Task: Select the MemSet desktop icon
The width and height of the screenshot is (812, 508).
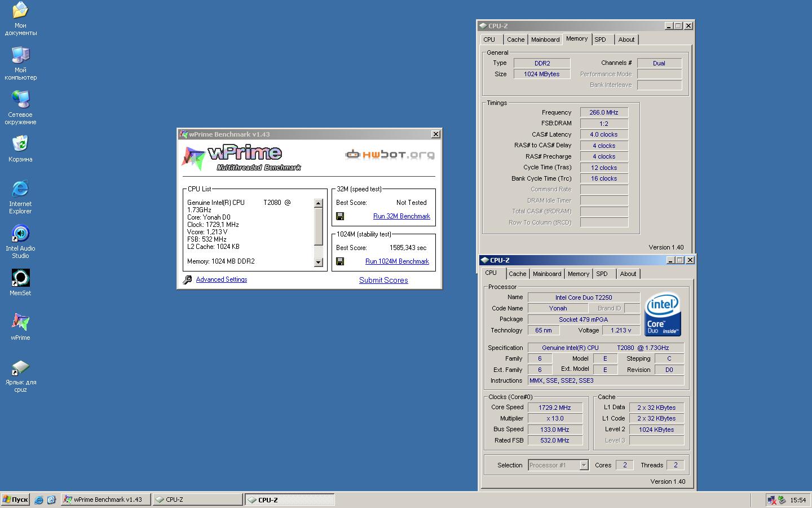Action: [20, 282]
